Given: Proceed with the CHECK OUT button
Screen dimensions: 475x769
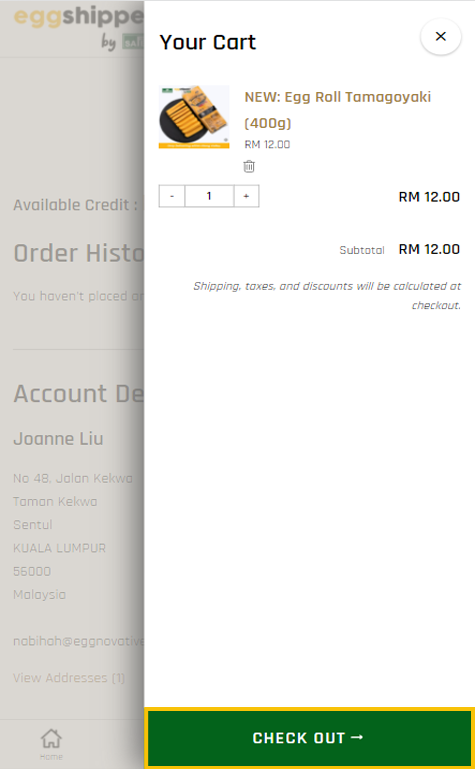Looking at the screenshot, I should [x=309, y=738].
